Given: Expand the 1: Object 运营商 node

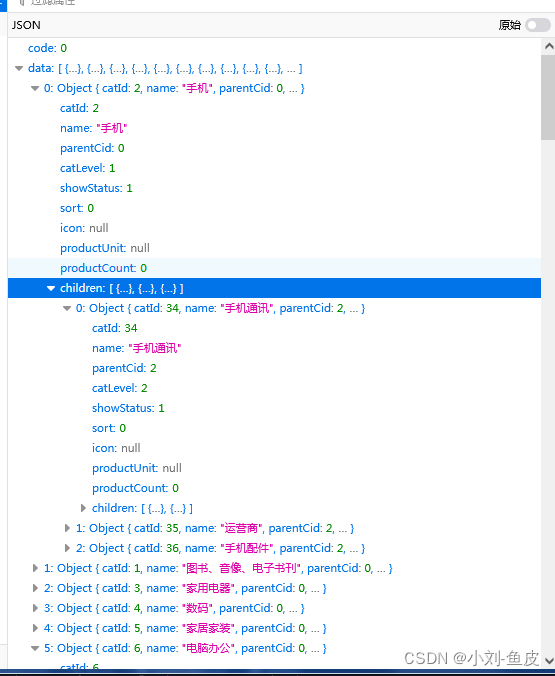Looking at the screenshot, I should click(67, 528).
